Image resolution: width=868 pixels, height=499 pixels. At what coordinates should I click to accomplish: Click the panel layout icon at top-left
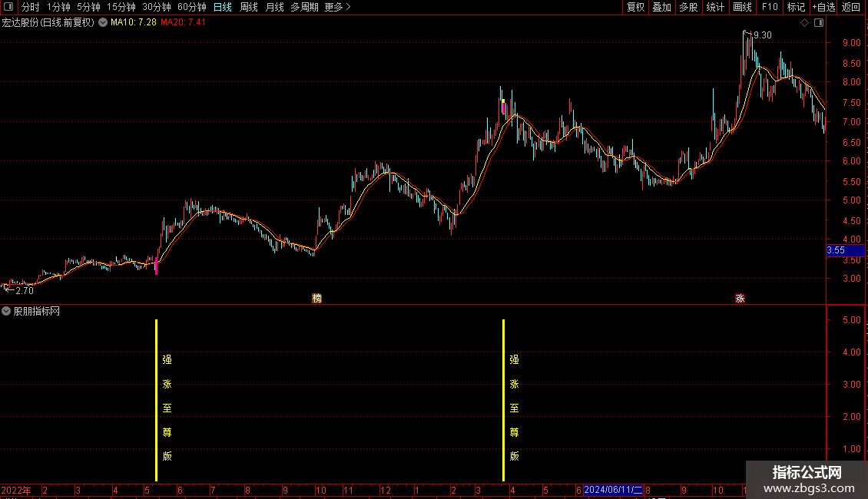pos(8,7)
